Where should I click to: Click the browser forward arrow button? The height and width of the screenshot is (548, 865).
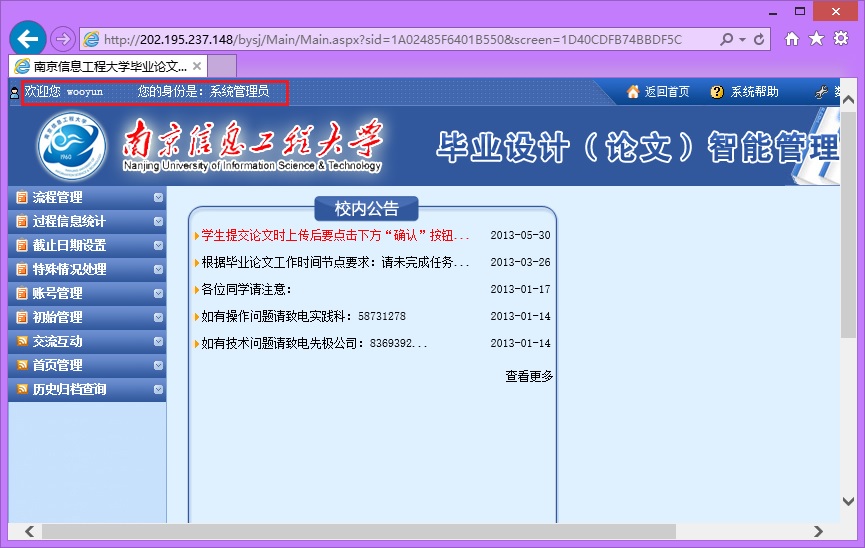click(63, 39)
